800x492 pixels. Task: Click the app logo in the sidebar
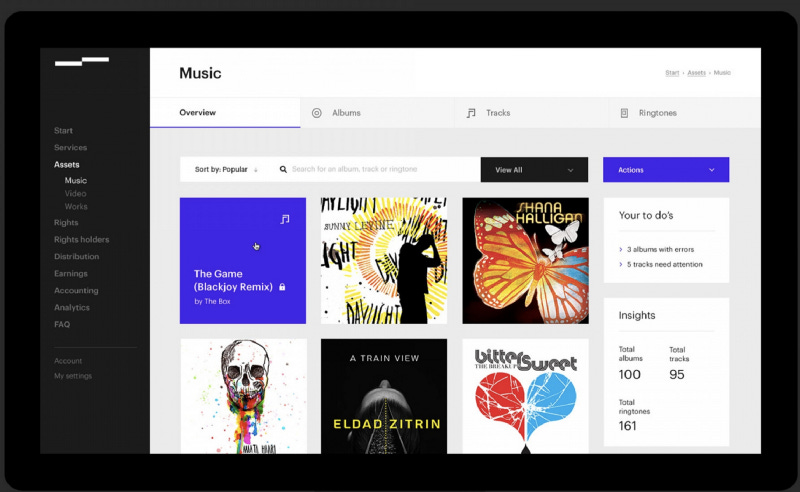[x=82, y=62]
